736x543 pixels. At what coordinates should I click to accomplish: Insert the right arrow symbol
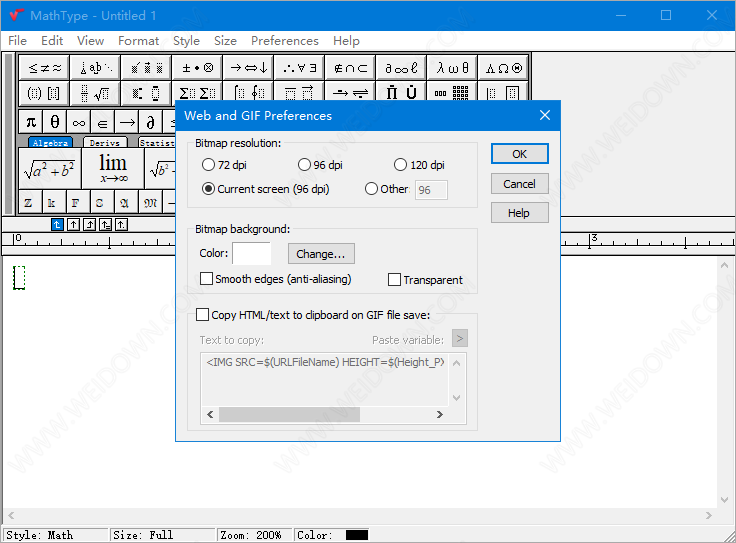point(127,122)
